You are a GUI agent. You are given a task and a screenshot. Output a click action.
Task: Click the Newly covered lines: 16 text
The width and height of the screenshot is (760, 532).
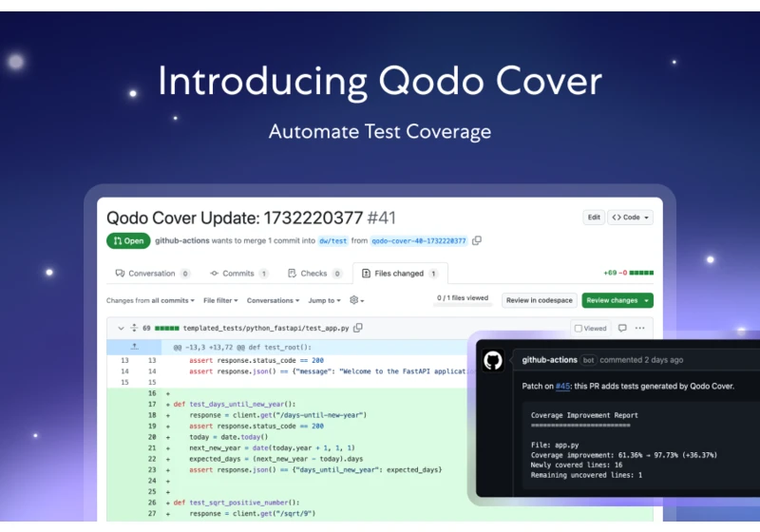[577, 465]
